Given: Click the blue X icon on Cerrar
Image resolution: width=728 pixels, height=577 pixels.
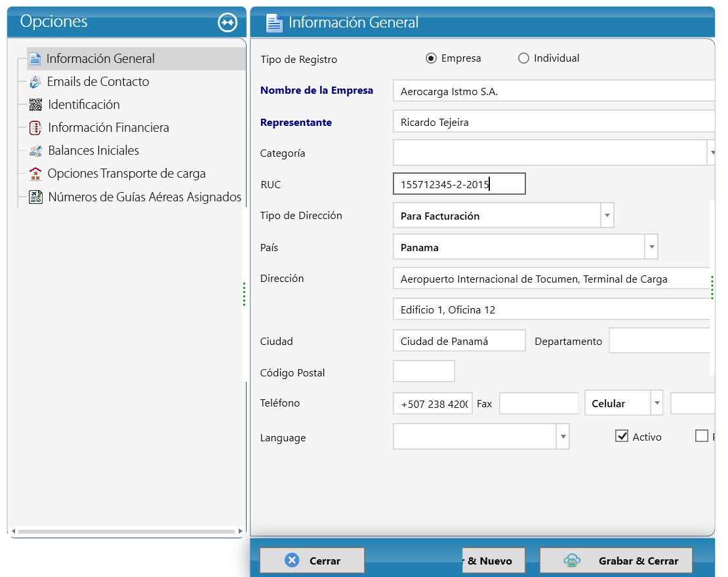Looking at the screenshot, I should point(292,561).
